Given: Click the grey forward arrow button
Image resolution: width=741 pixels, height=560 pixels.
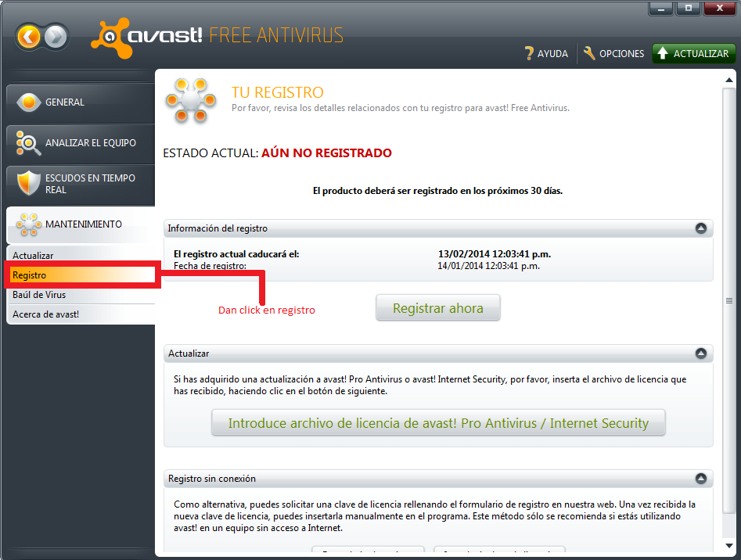Looking at the screenshot, I should 56,36.
